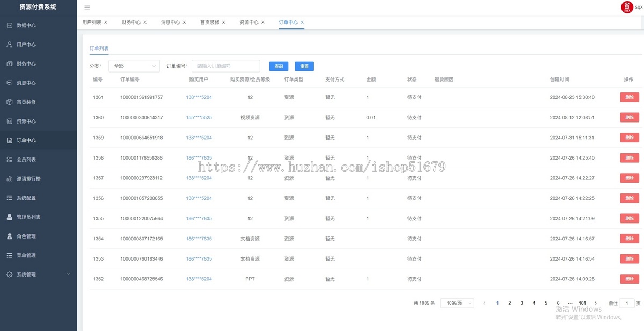Click the 视频资源 cell in order 1360

click(250, 118)
